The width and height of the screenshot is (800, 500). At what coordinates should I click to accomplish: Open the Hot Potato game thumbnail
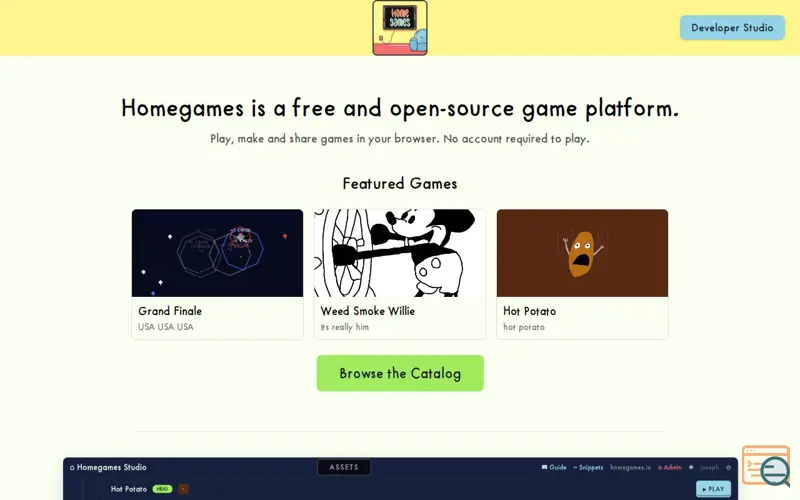coord(582,253)
